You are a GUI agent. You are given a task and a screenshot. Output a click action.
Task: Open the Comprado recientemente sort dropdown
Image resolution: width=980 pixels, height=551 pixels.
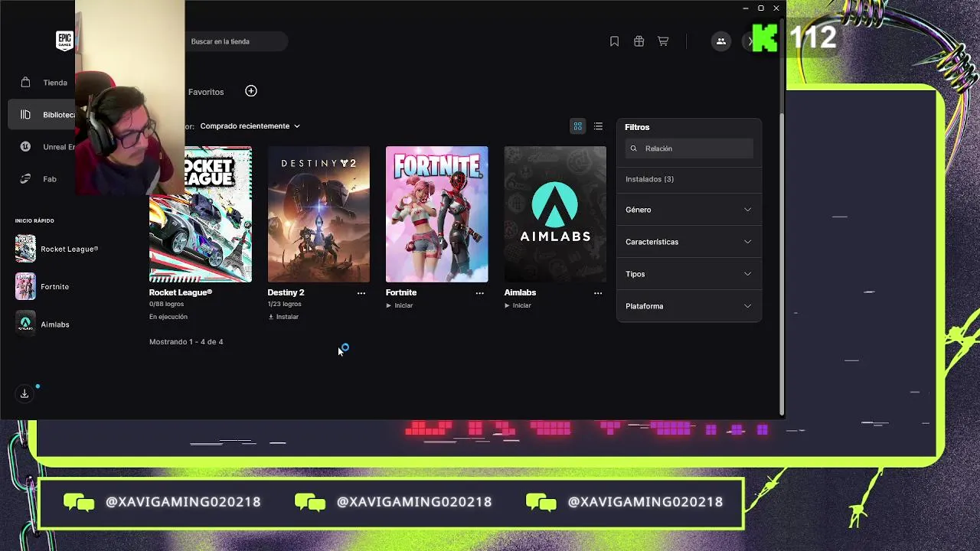coord(250,126)
